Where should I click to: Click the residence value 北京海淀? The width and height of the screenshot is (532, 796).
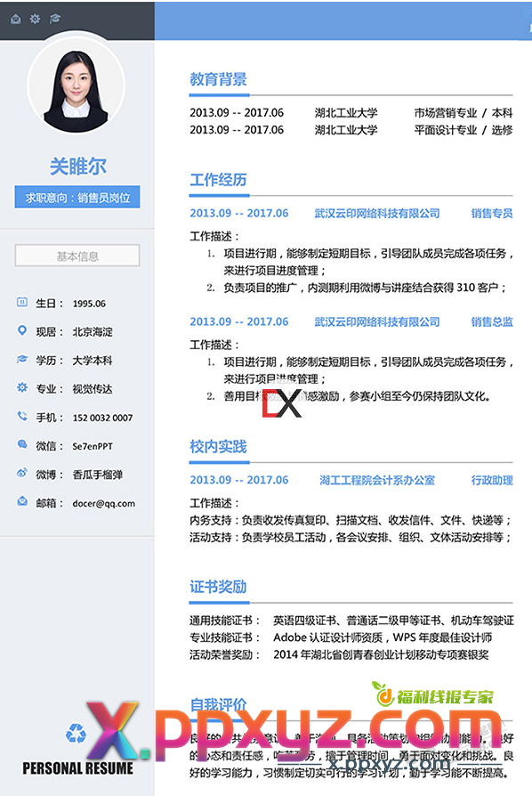(x=93, y=332)
